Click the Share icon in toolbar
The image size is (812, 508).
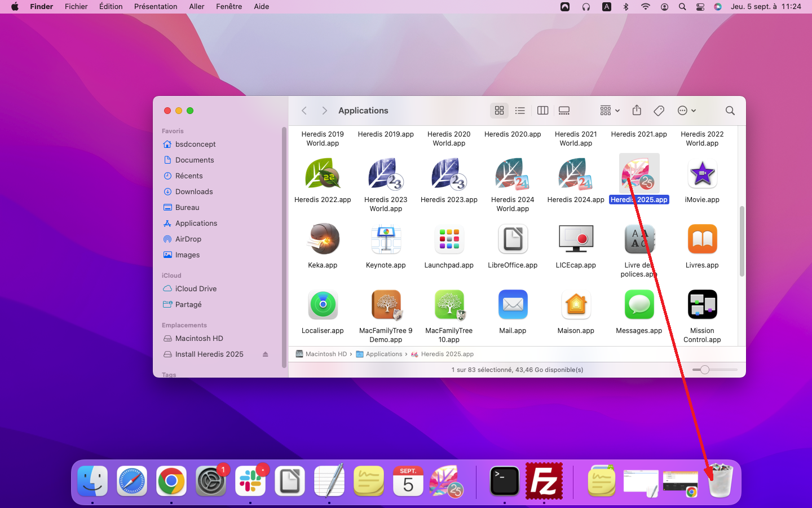click(x=637, y=111)
